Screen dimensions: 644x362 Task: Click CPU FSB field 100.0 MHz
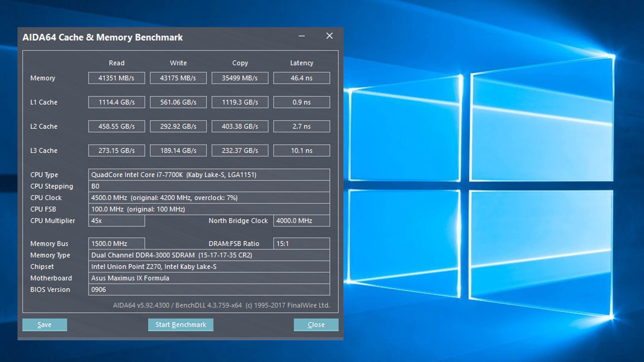[x=209, y=209]
